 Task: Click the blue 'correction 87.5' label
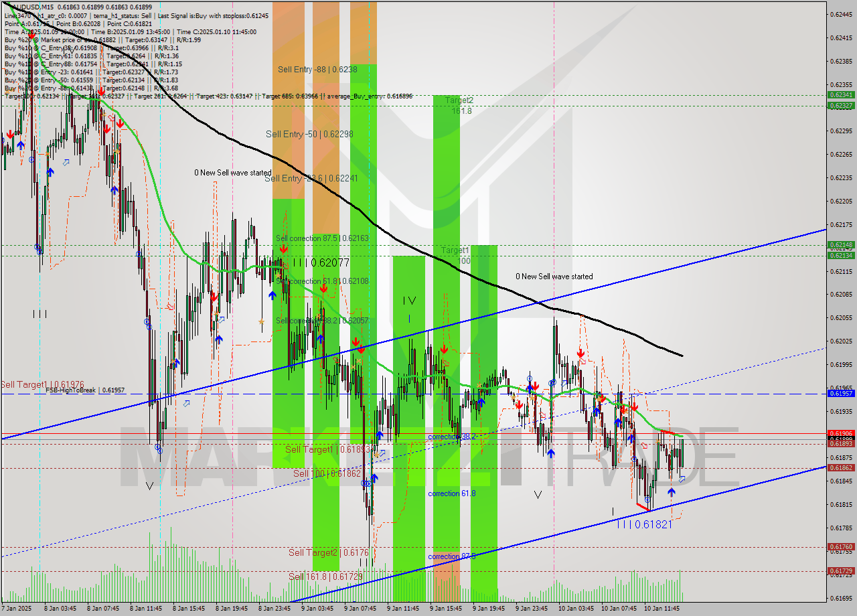(452, 556)
